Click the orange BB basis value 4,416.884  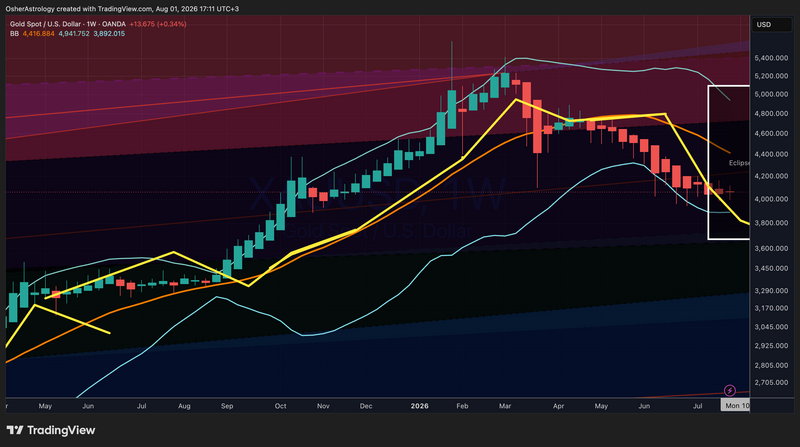click(38, 34)
